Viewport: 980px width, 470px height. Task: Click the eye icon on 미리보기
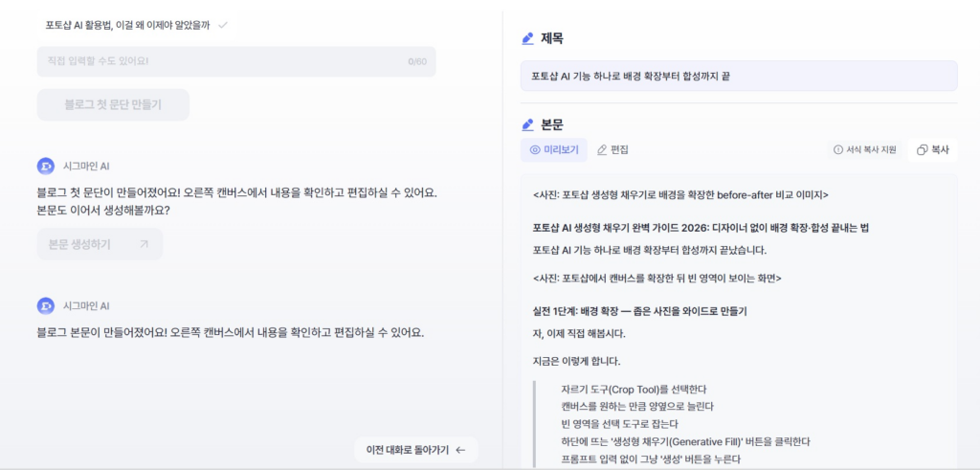tap(535, 150)
